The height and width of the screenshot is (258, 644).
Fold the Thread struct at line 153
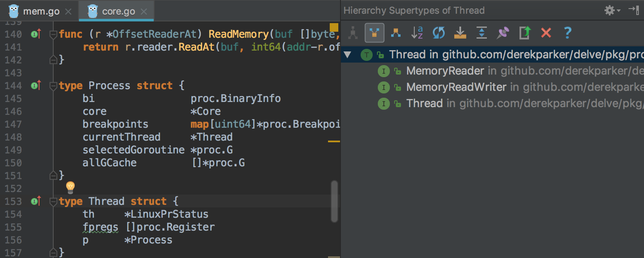coord(54,201)
